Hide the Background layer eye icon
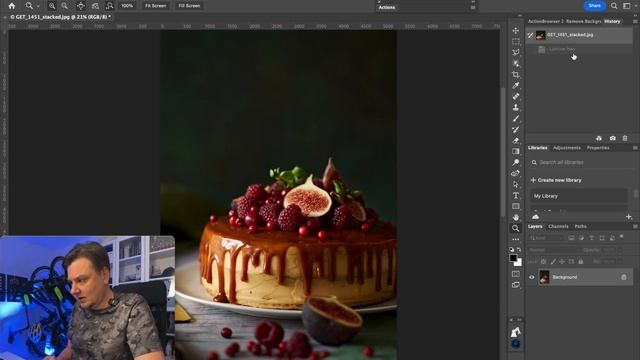Image resolution: width=640 pixels, height=360 pixels. point(532,277)
